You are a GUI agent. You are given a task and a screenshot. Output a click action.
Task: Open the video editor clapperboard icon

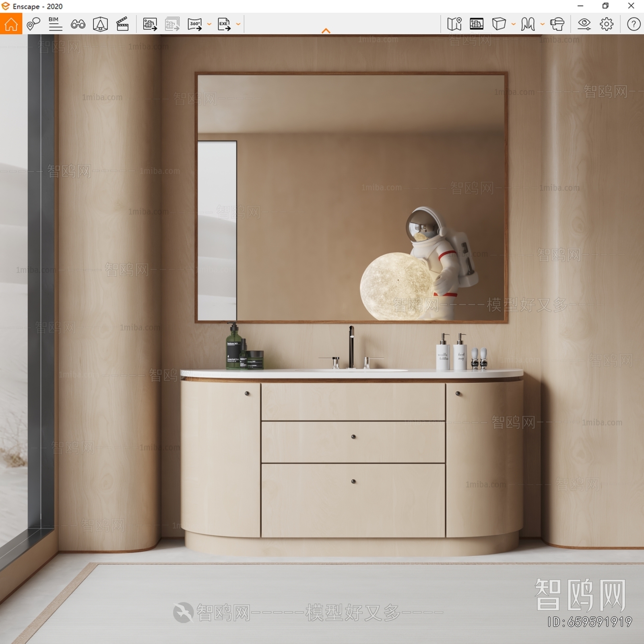[122, 24]
